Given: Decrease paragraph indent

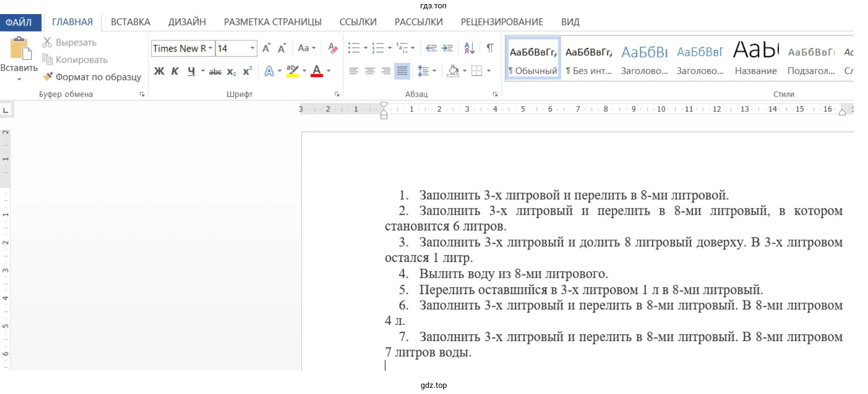Looking at the screenshot, I should click(x=431, y=48).
